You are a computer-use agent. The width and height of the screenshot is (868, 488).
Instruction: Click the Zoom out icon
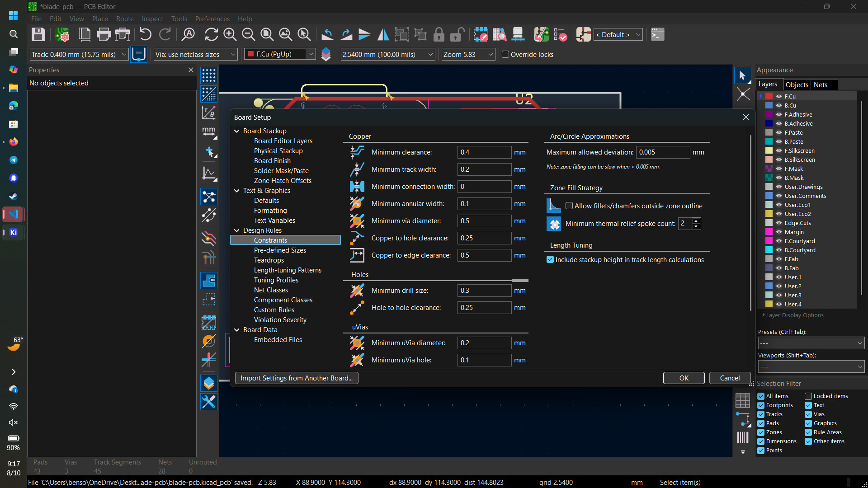(x=248, y=35)
